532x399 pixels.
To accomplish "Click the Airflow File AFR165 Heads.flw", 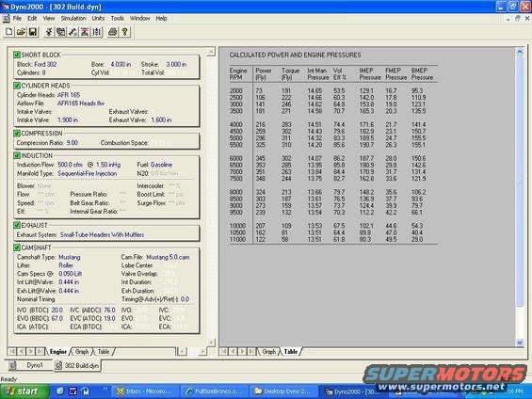I will point(81,104).
